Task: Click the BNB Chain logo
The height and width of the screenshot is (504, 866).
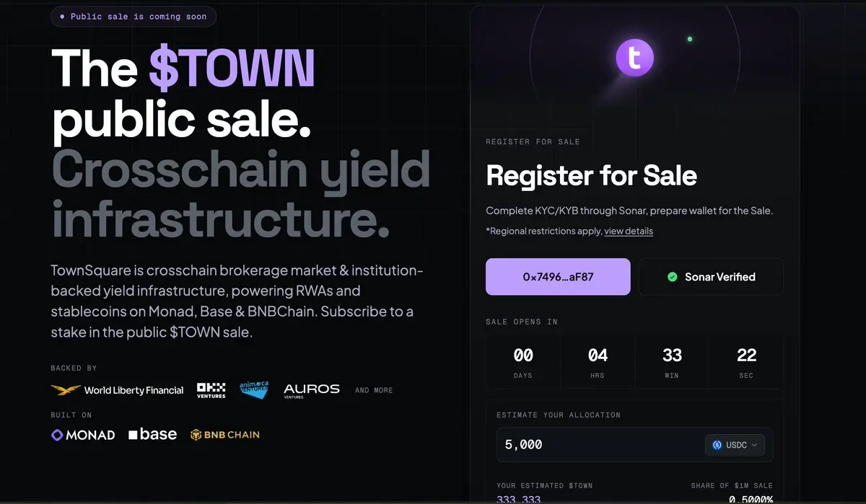Action: coord(225,435)
